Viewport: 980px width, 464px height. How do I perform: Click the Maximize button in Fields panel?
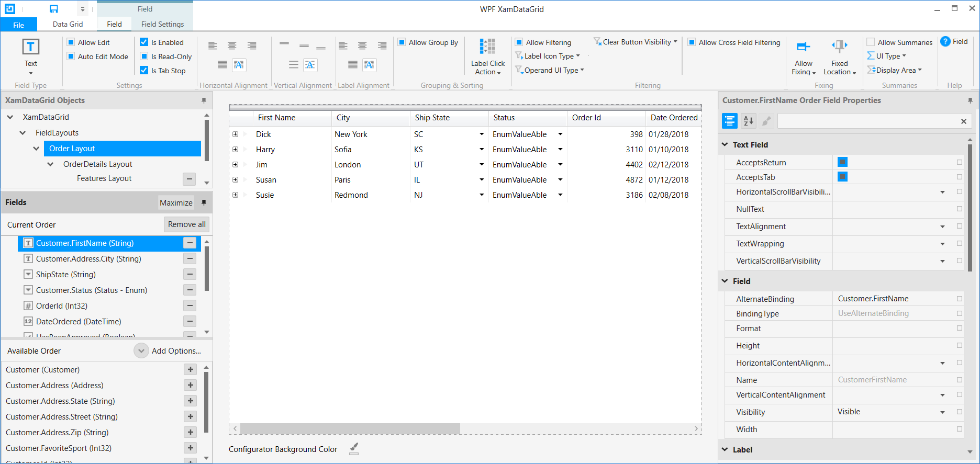[176, 203]
